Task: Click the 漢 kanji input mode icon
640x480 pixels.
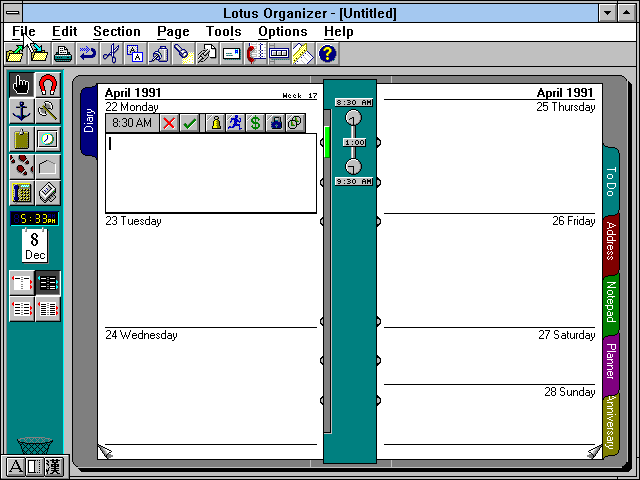Action: point(53,467)
